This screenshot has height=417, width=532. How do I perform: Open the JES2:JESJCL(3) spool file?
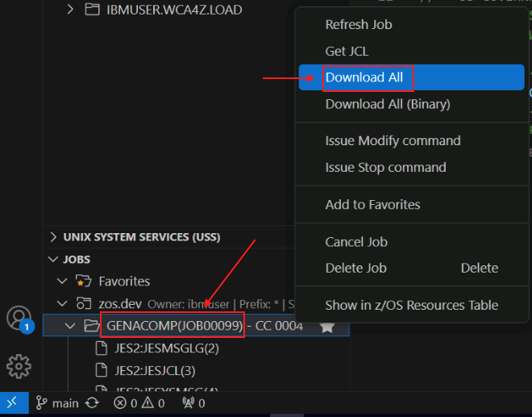pos(155,370)
